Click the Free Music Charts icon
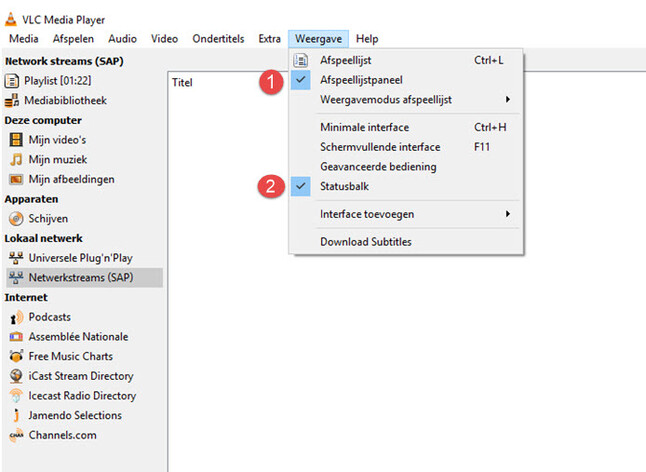Viewport: 646px width, 472px height. 16,356
